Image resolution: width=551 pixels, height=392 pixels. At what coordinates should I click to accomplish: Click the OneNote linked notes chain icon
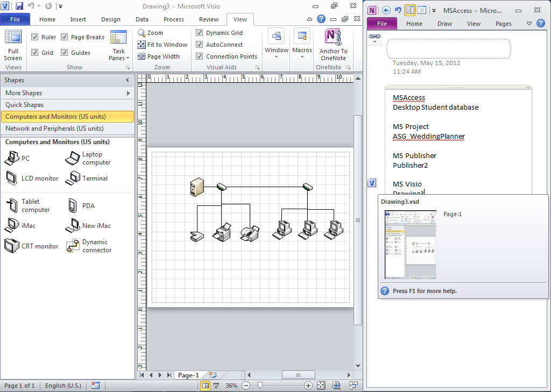coord(375,36)
